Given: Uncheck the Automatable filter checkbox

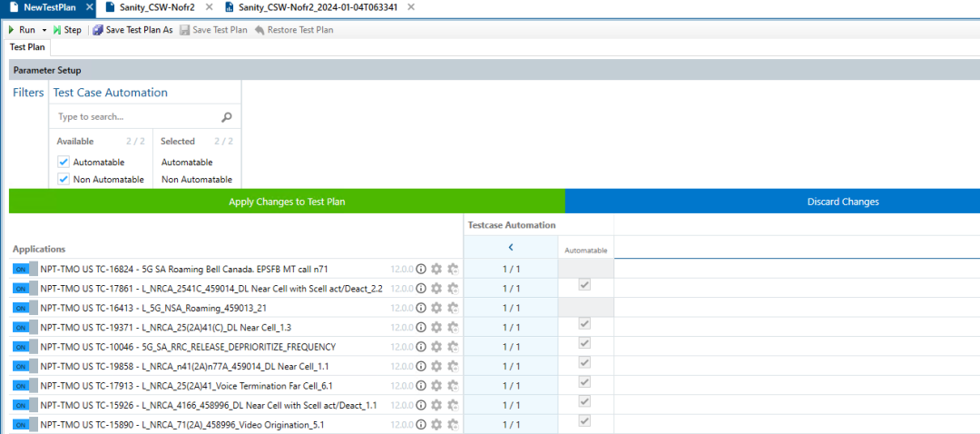Looking at the screenshot, I should (x=64, y=162).
